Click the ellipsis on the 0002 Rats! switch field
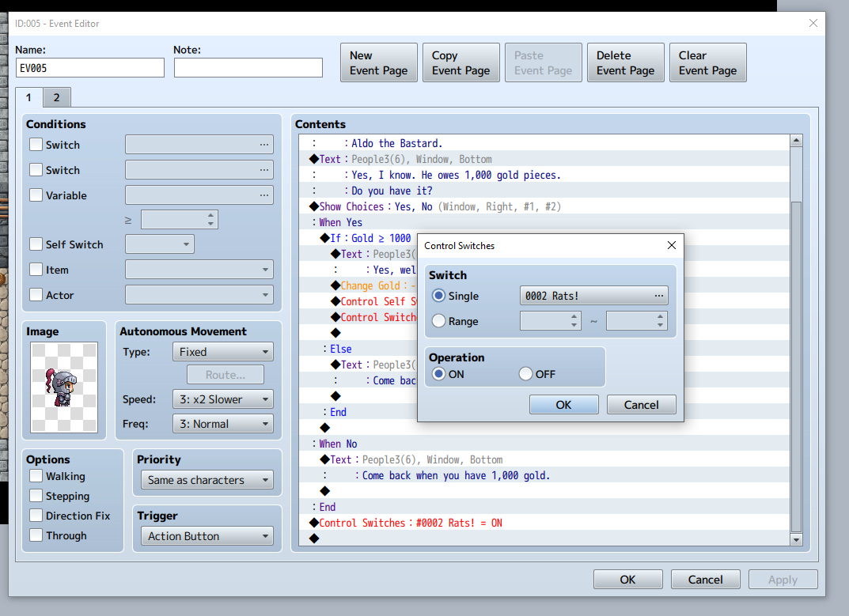849x616 pixels. pyautogui.click(x=658, y=296)
